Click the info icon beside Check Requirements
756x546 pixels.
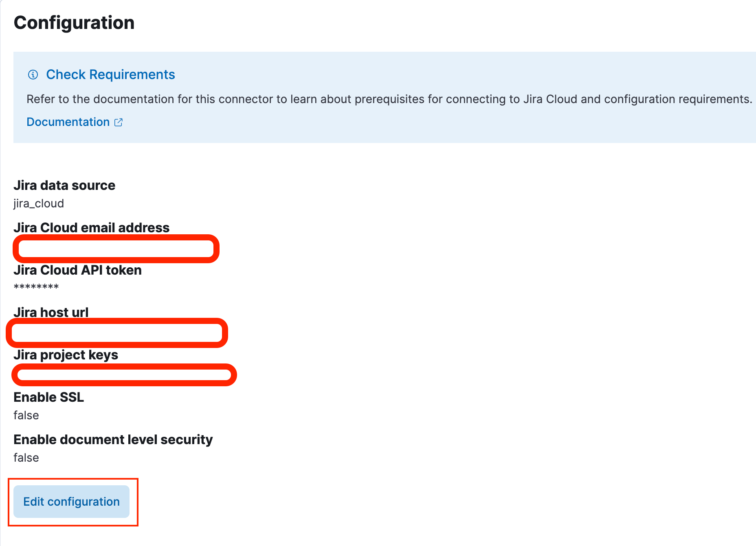click(33, 75)
